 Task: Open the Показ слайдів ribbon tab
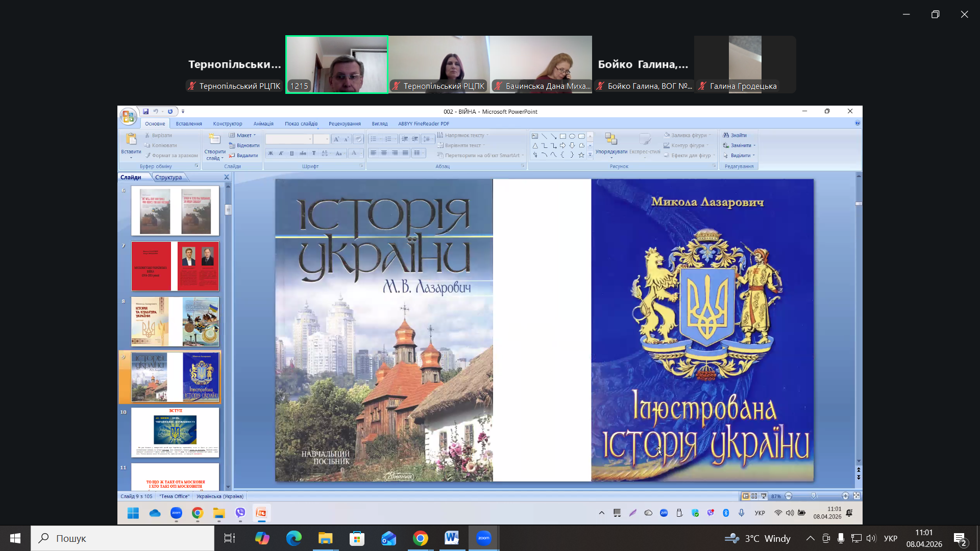(x=301, y=123)
